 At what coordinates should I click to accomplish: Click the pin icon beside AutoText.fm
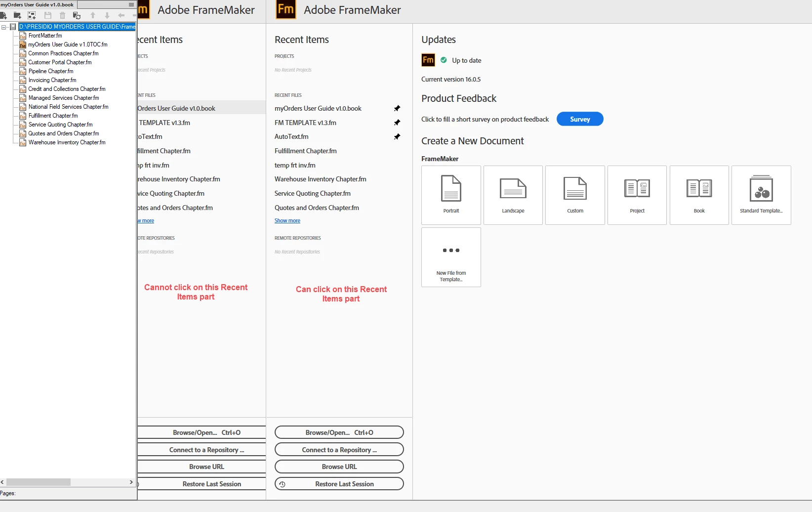pos(397,136)
